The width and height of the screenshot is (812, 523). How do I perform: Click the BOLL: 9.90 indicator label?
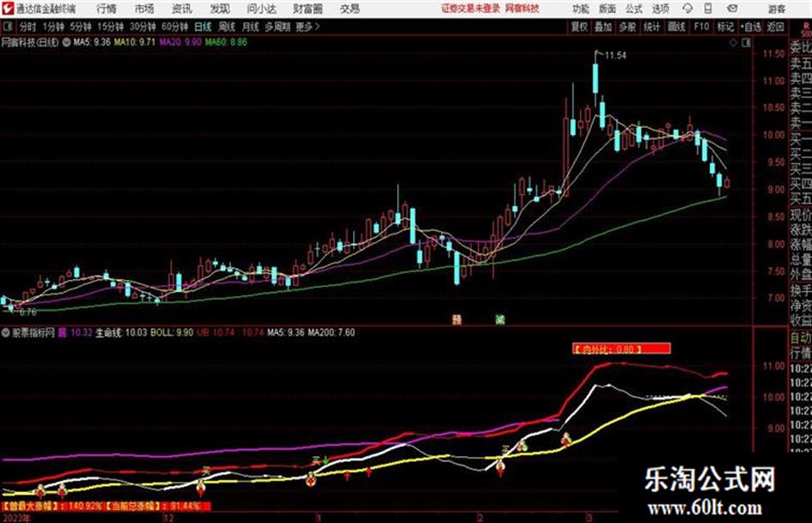pos(172,332)
